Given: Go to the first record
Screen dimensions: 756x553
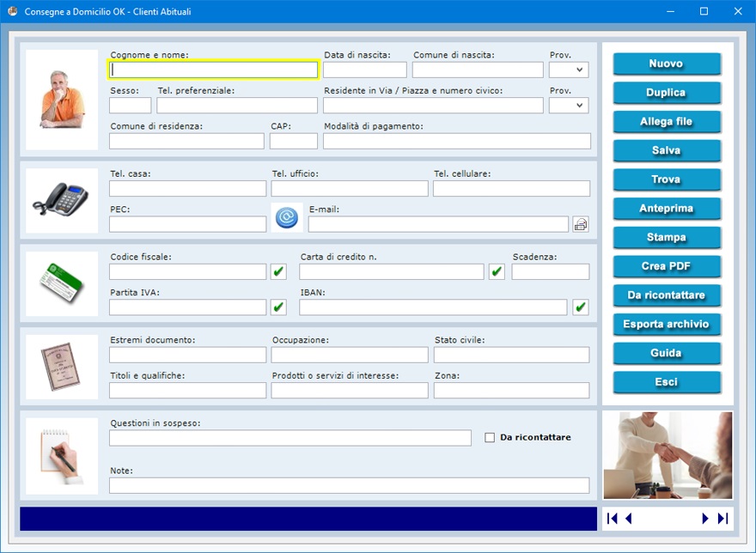Looking at the screenshot, I should [613, 519].
